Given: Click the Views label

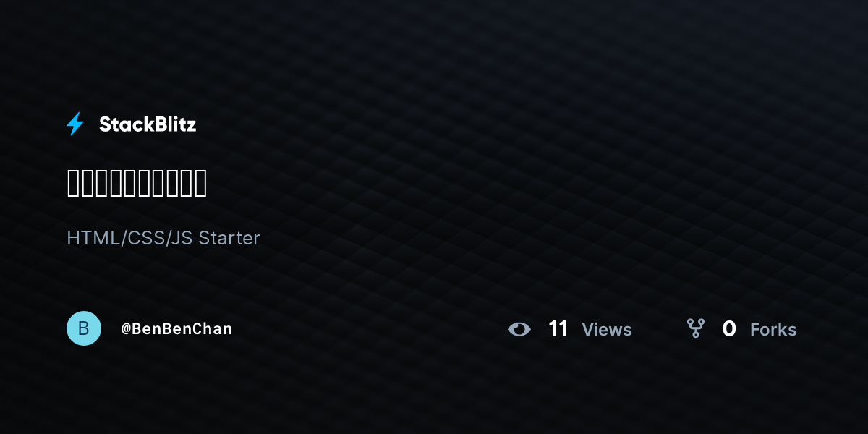Looking at the screenshot, I should [x=607, y=330].
